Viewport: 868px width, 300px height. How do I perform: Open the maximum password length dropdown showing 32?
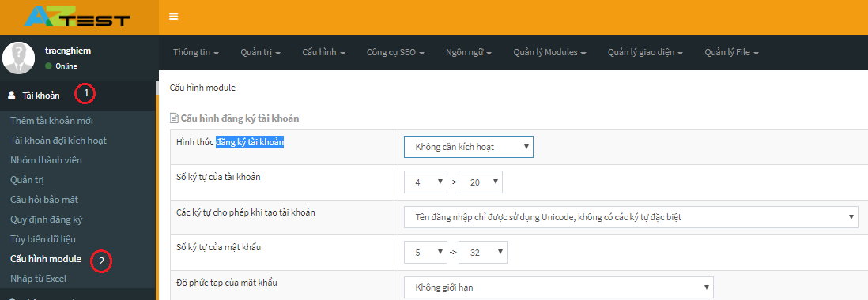(483, 252)
